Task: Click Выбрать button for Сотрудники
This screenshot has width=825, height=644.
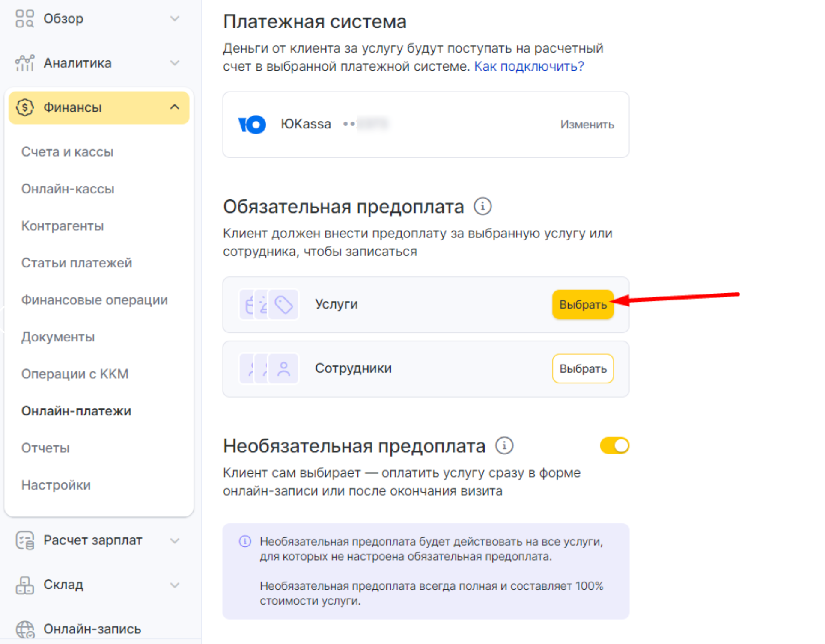Action: click(x=583, y=368)
